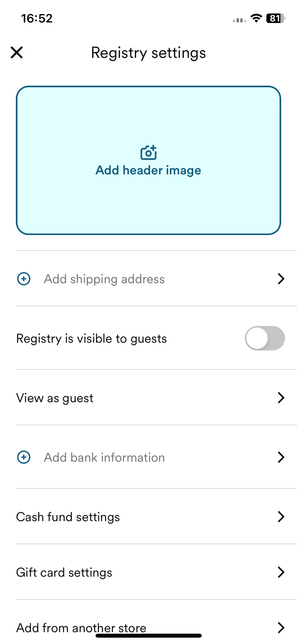The image size is (297, 644).
Task: Open Cash fund settings menu item
Action: click(x=156, y=517)
